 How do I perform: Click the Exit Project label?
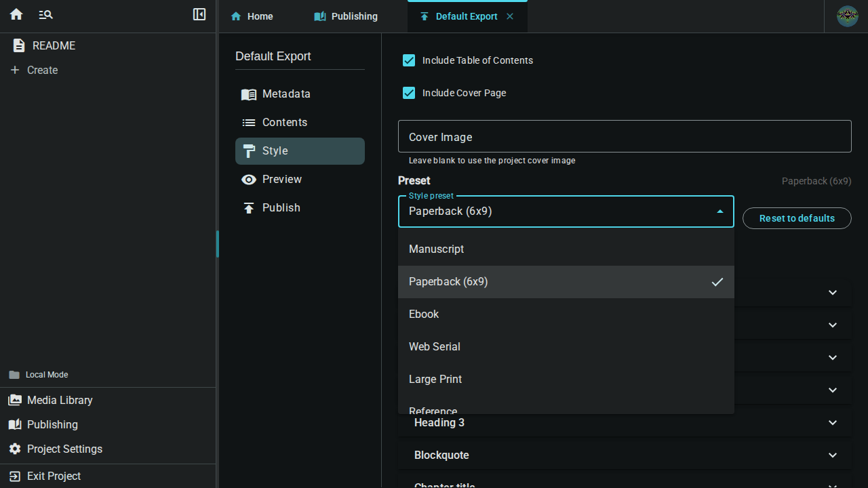click(x=54, y=476)
